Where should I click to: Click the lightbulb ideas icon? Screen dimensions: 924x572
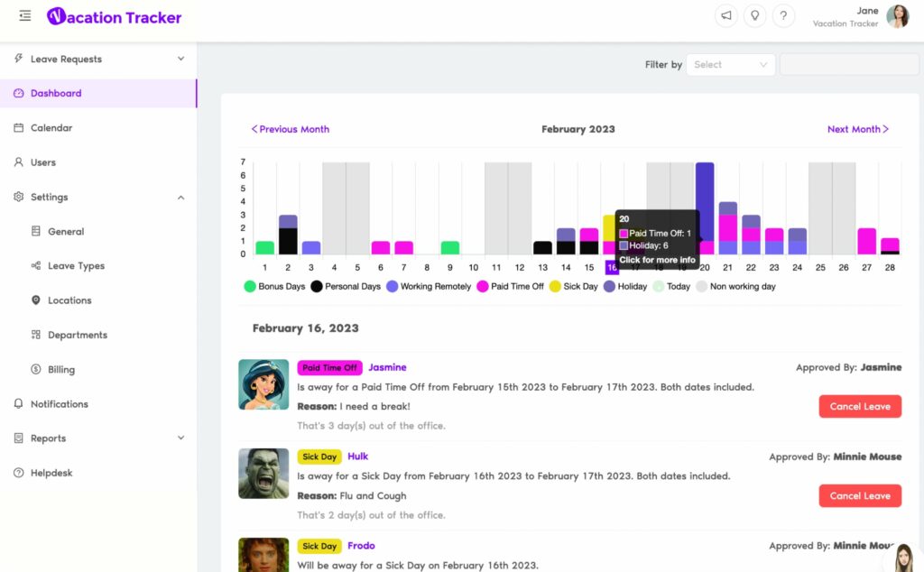(x=755, y=16)
